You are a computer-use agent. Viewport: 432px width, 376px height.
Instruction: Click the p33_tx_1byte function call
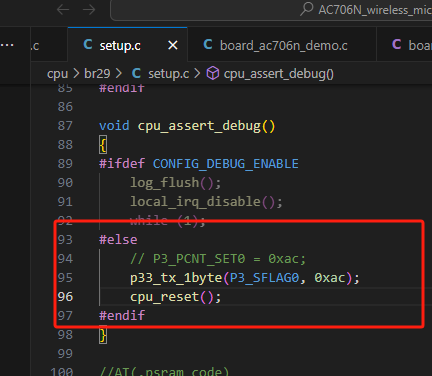(x=176, y=278)
